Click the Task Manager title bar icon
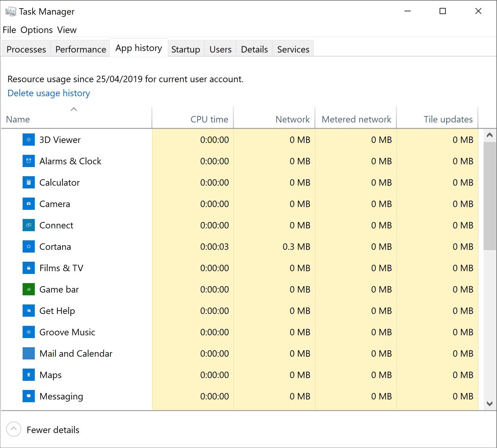Viewport: 497px width, 448px height. [x=11, y=12]
